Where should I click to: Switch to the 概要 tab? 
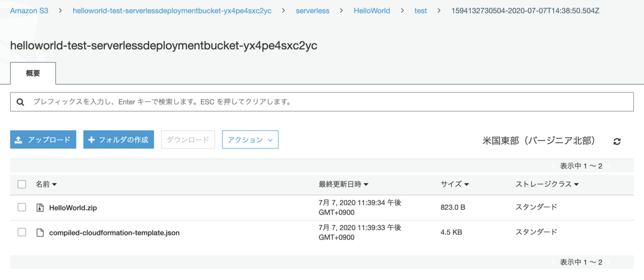tap(33, 74)
